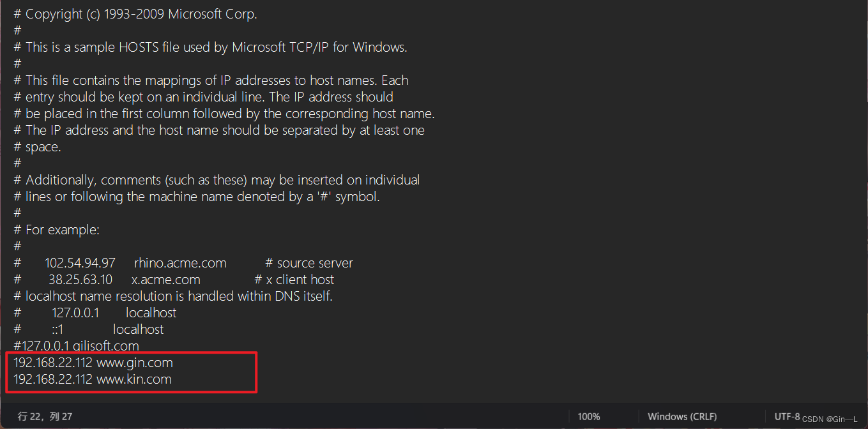Click the '# x client host' comment text
868x429 pixels.
click(x=294, y=280)
